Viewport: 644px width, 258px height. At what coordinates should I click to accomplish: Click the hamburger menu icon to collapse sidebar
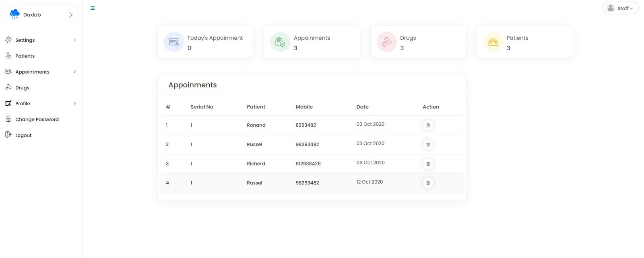(x=93, y=8)
